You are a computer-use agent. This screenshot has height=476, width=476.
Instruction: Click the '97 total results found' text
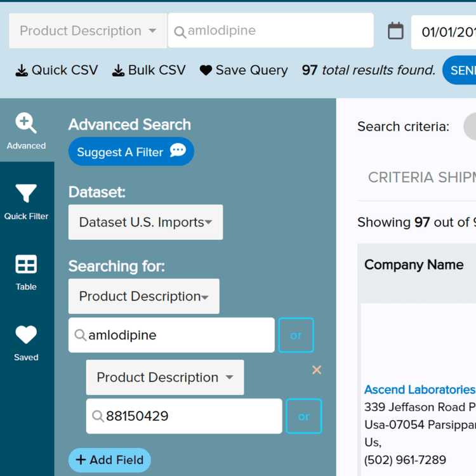(x=369, y=70)
